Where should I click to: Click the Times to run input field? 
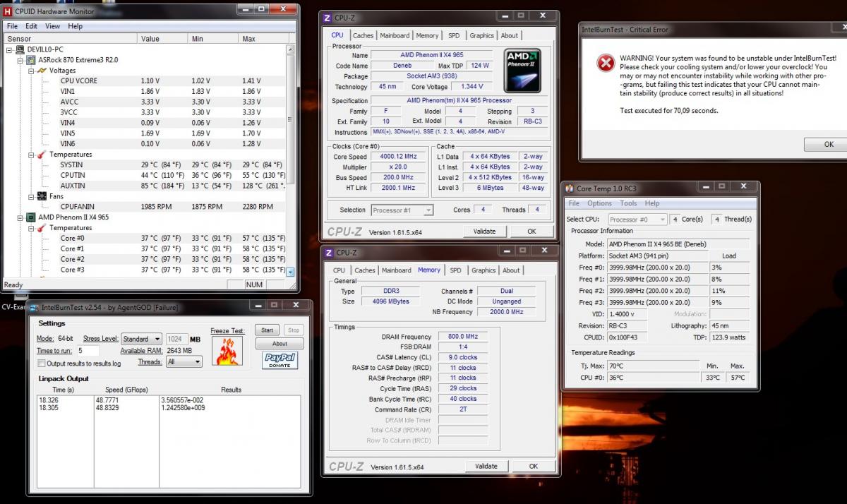pos(88,351)
